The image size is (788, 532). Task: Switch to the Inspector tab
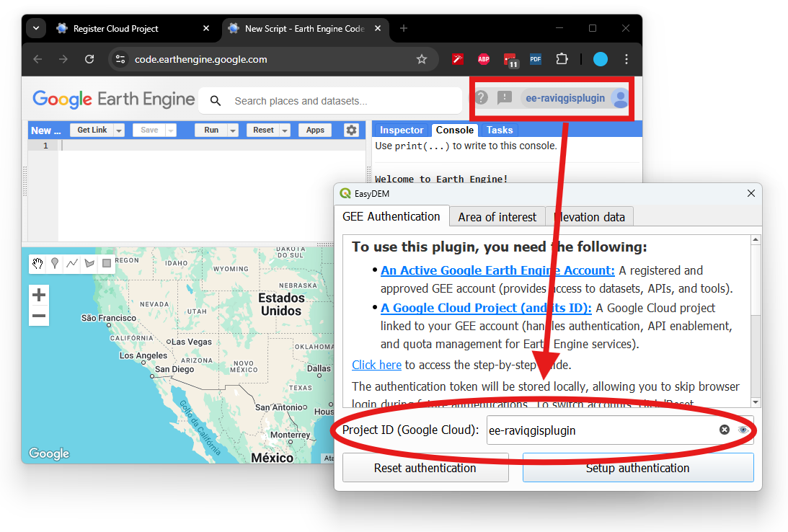coord(402,130)
